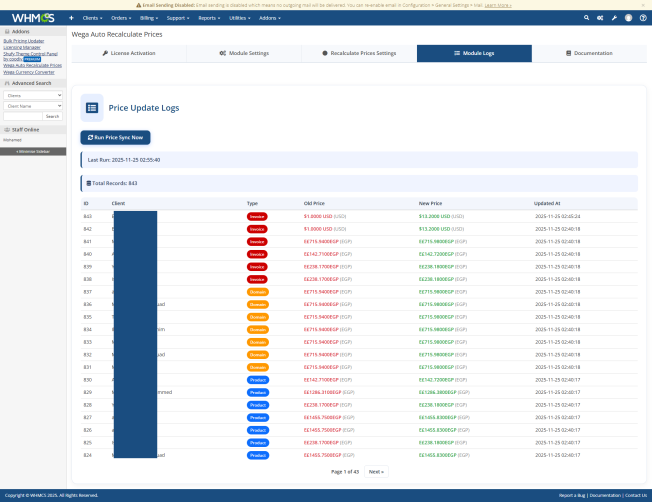Expand the Clients menu in navbar
The width and height of the screenshot is (652, 502).
click(x=93, y=18)
